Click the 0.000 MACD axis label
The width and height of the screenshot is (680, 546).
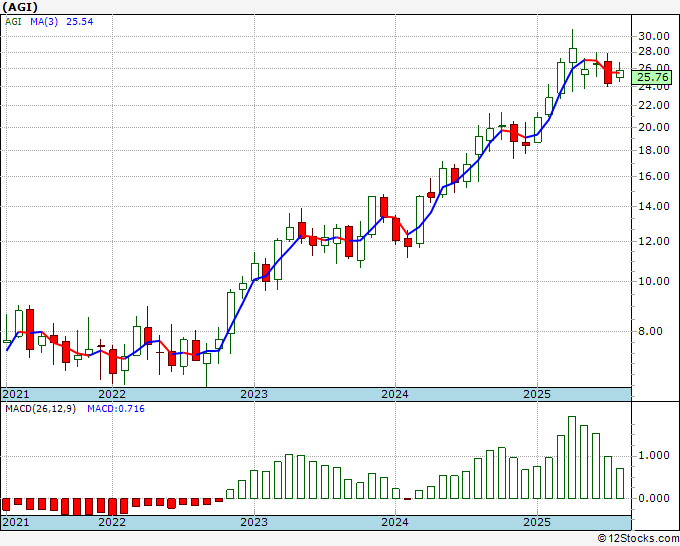click(653, 498)
